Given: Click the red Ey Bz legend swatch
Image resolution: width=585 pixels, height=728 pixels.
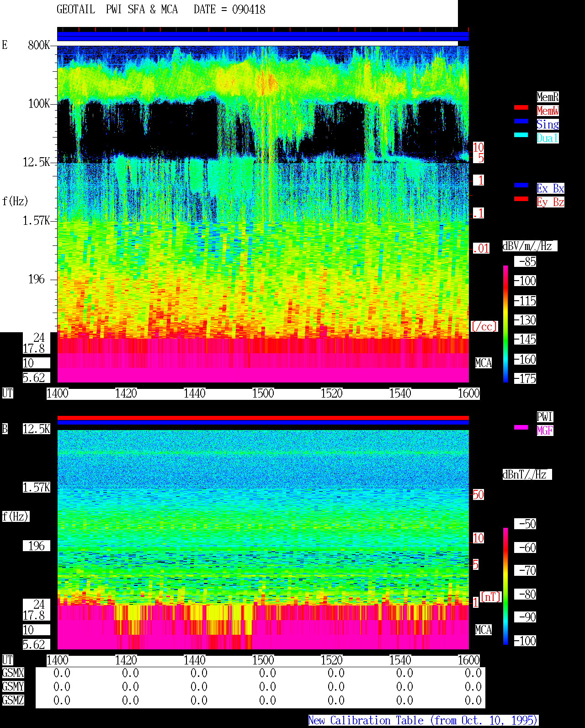Looking at the screenshot, I should tap(521, 199).
